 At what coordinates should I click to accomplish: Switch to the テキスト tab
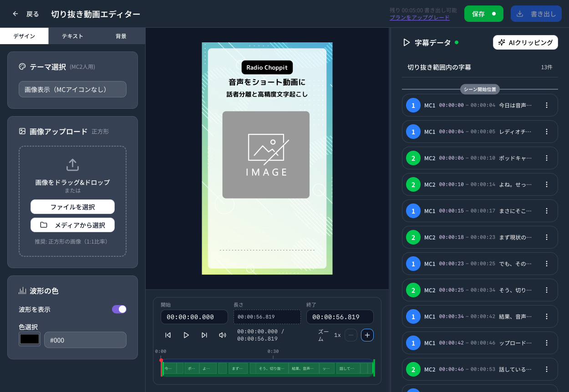tap(72, 36)
